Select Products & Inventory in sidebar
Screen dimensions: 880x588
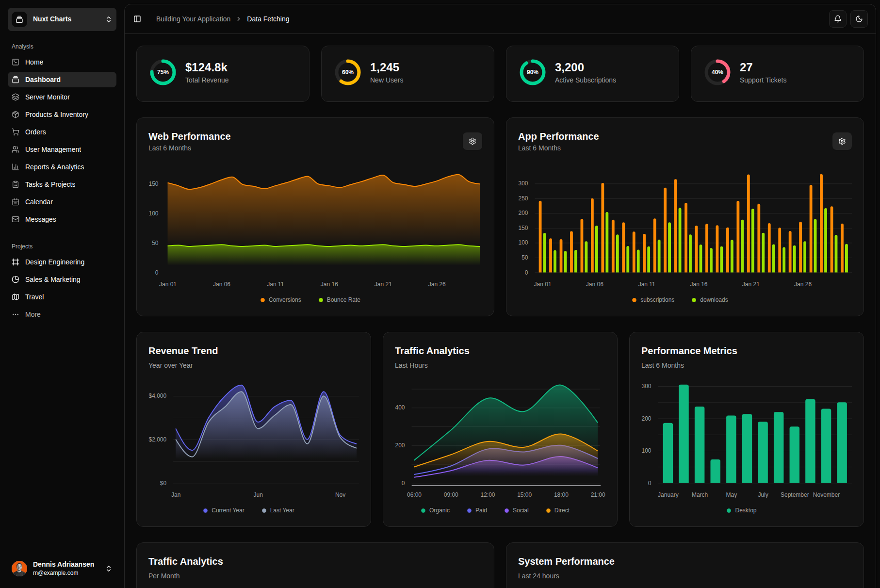pyautogui.click(x=56, y=114)
